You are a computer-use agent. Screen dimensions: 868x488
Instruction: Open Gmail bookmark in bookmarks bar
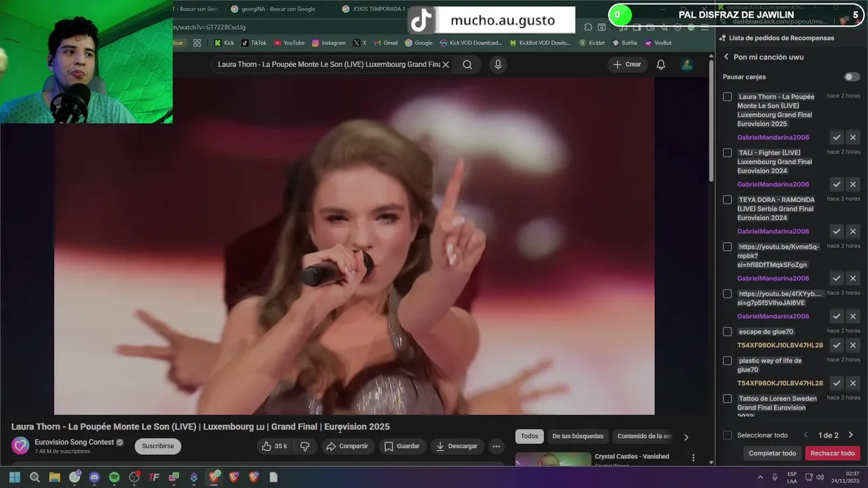pyautogui.click(x=385, y=43)
